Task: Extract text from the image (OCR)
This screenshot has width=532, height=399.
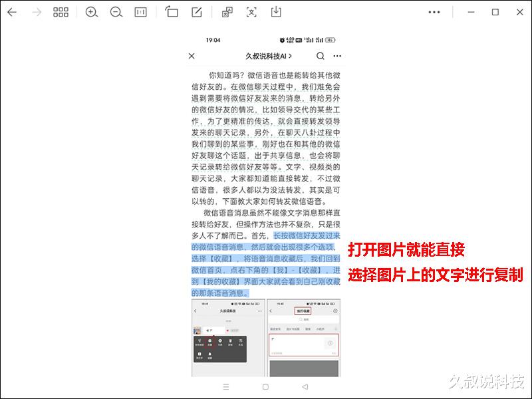Action: (x=251, y=12)
